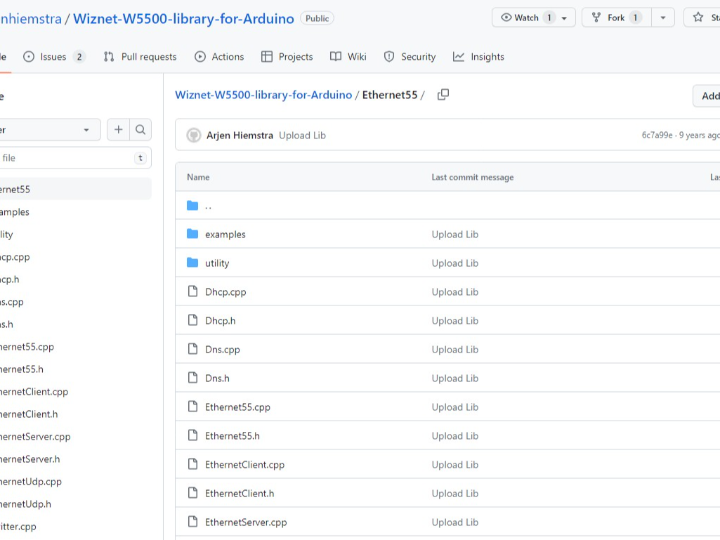720x540 pixels.
Task: Click the file icon beside EthernetServer.cpp
Action: click(193, 522)
